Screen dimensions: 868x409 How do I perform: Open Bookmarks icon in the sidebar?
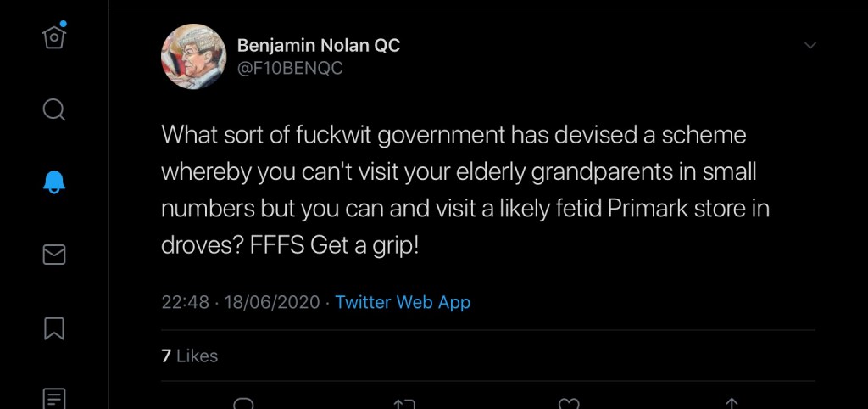click(53, 328)
